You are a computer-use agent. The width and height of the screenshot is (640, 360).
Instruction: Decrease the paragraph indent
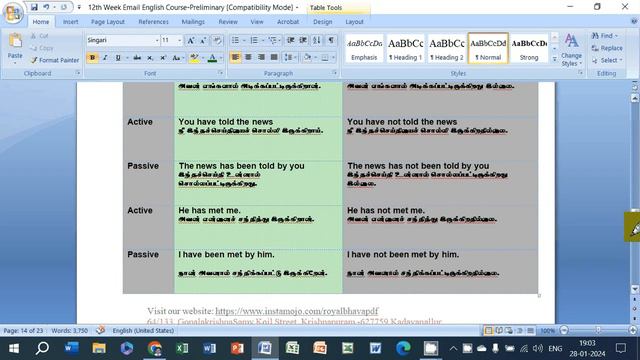point(291,40)
